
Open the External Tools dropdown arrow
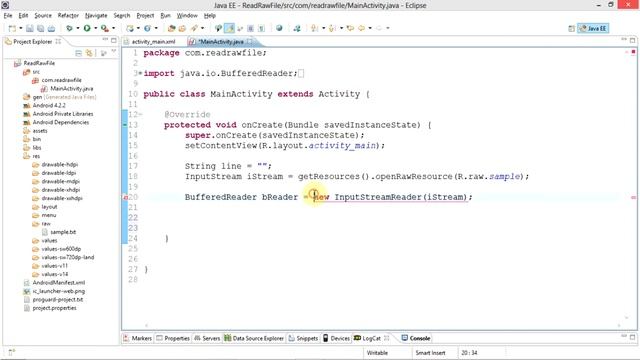coord(113,28)
